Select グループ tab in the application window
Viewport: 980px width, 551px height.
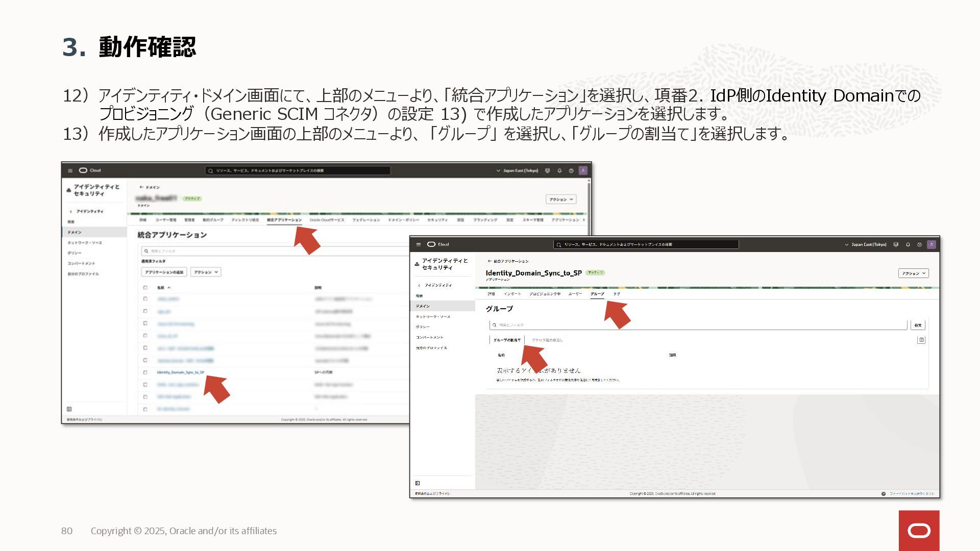click(x=597, y=294)
